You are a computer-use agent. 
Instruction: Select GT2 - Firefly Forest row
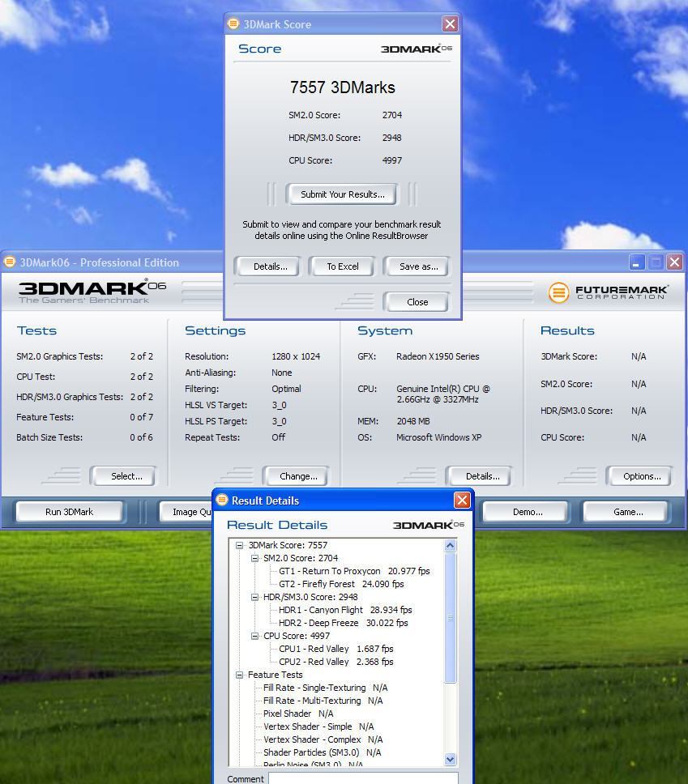[x=341, y=584]
